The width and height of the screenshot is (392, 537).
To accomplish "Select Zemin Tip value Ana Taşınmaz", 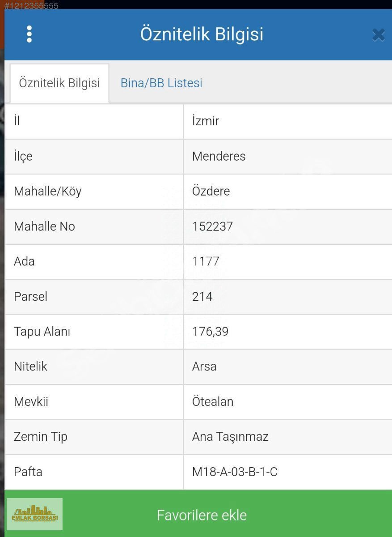I will [x=230, y=437].
